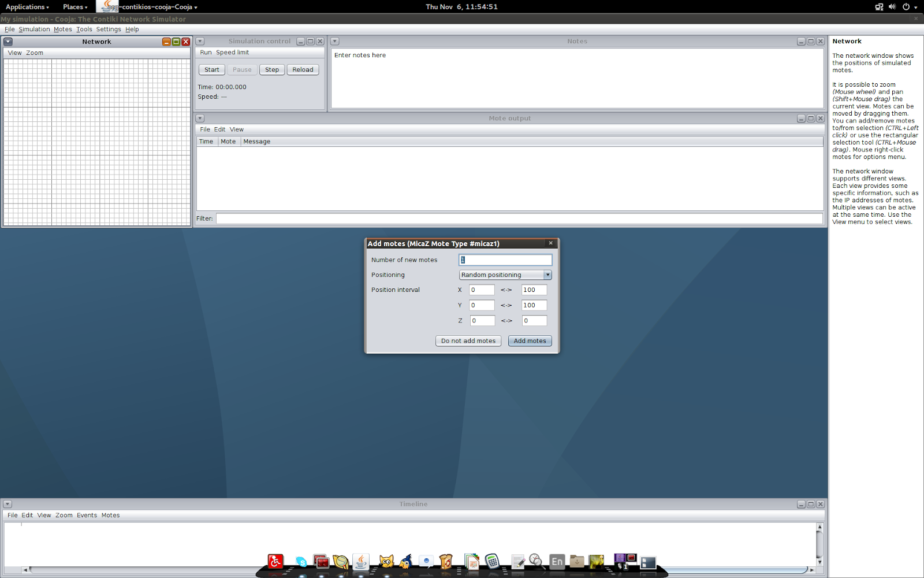The image size is (924, 578).
Task: Open Zoom menu in Network window
Action: coord(35,53)
